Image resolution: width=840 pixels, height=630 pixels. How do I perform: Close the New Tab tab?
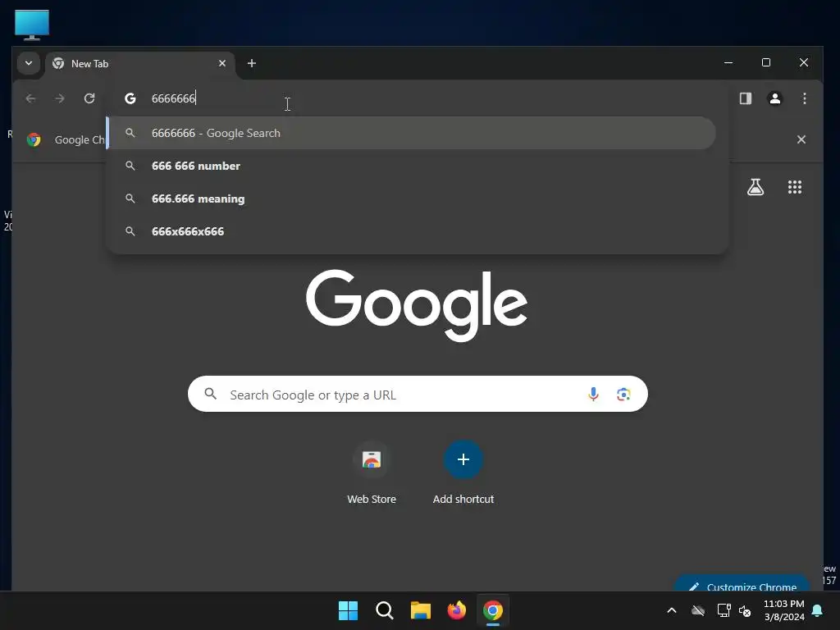click(x=222, y=63)
